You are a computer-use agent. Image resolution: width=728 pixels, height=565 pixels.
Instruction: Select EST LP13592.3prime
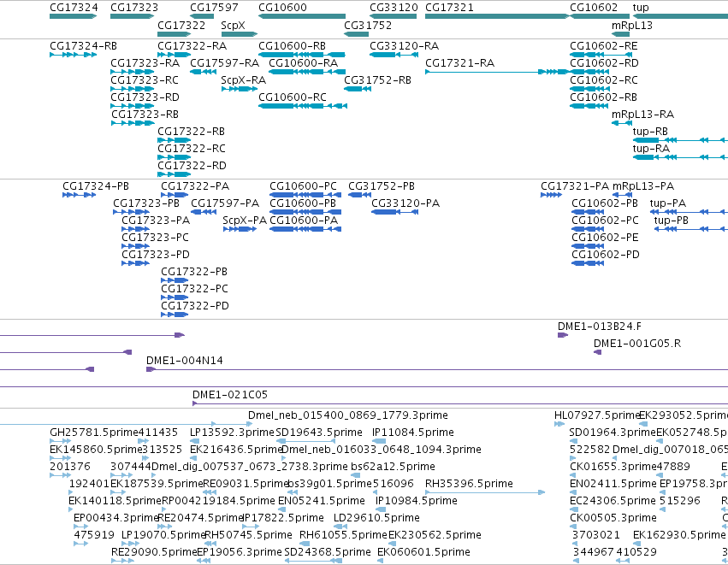click(232, 433)
